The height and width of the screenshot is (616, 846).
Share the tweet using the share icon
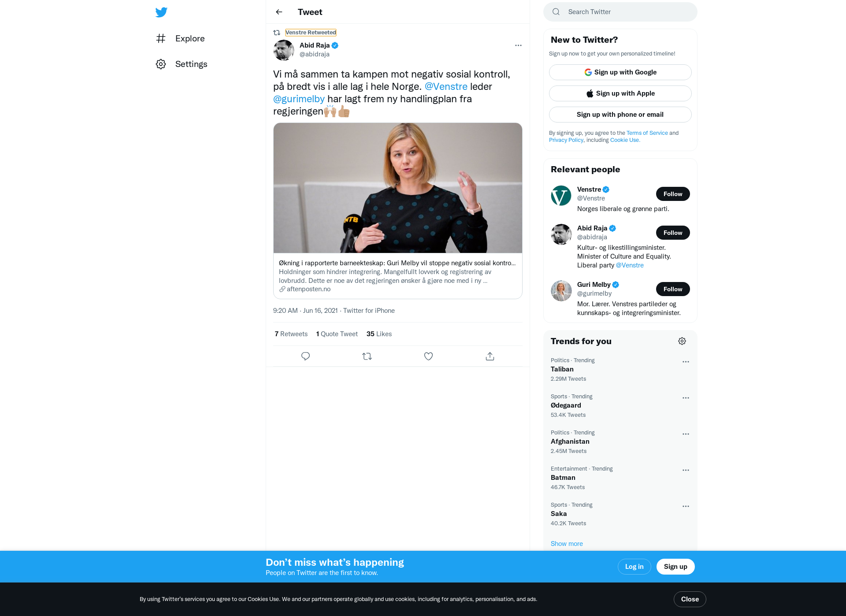(490, 356)
